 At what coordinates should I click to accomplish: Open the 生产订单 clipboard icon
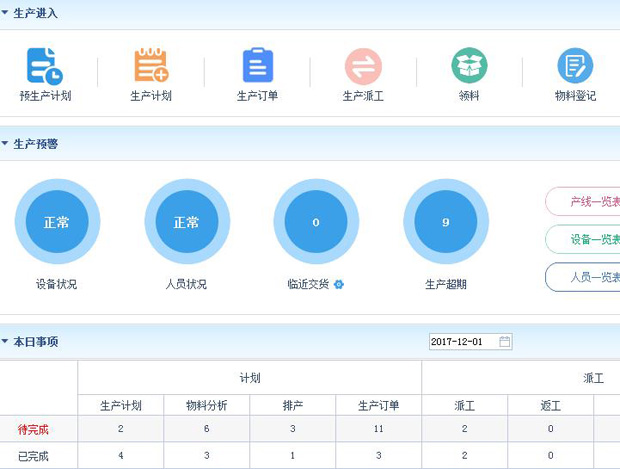coord(257,66)
